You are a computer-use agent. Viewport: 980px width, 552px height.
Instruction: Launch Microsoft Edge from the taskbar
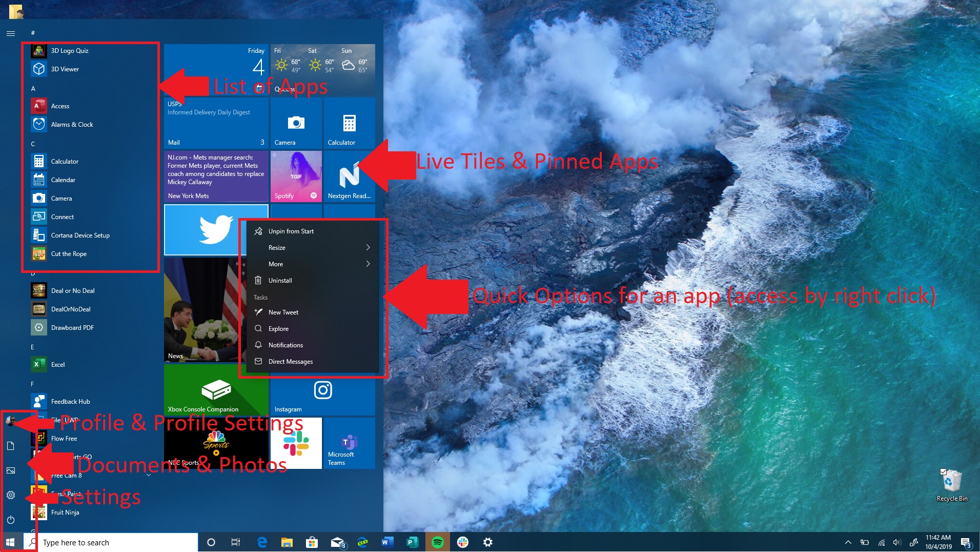[x=262, y=542]
